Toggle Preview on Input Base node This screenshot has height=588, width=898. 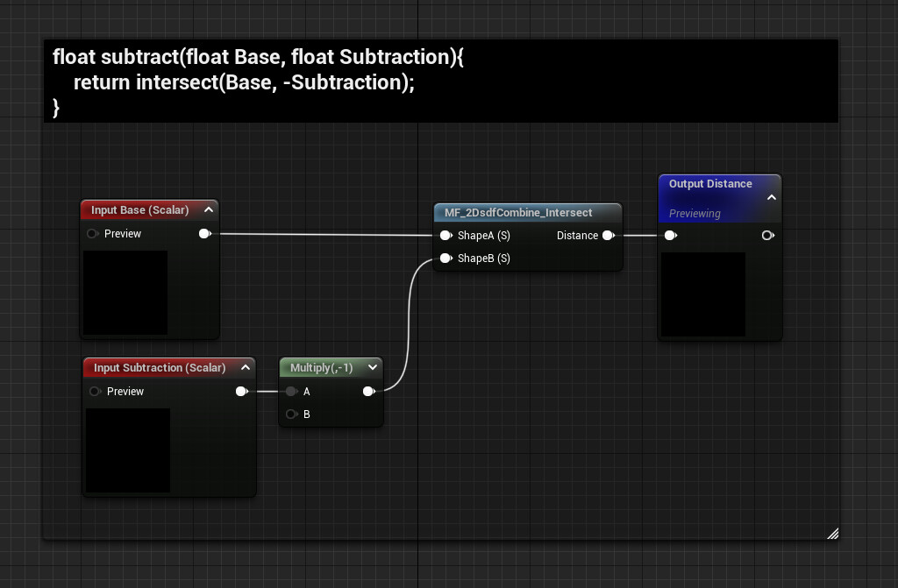[91, 233]
